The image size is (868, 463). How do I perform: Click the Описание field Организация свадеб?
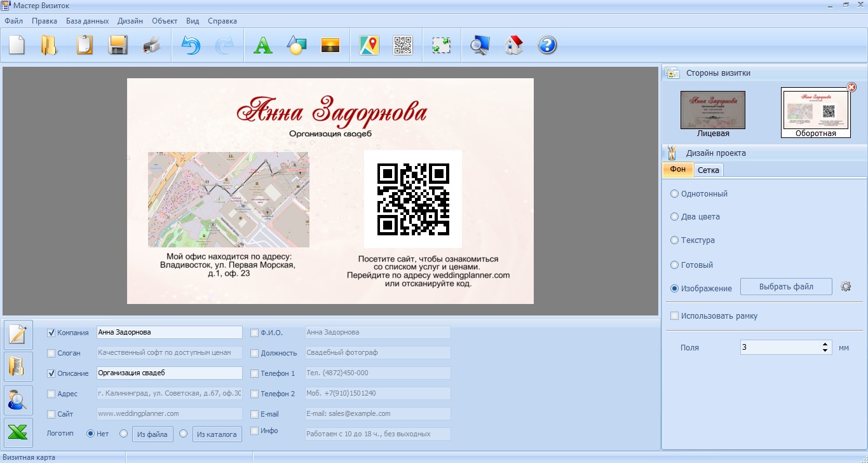[x=169, y=373]
